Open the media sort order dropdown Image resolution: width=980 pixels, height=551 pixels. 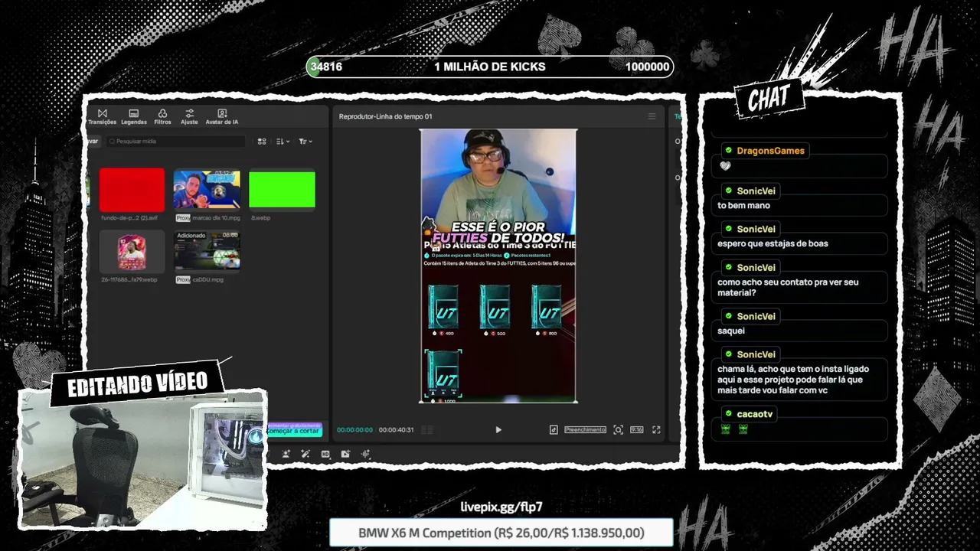[283, 142]
